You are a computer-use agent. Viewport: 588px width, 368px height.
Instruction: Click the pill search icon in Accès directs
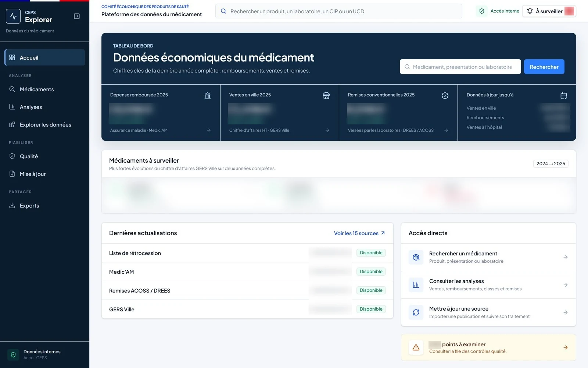point(416,257)
